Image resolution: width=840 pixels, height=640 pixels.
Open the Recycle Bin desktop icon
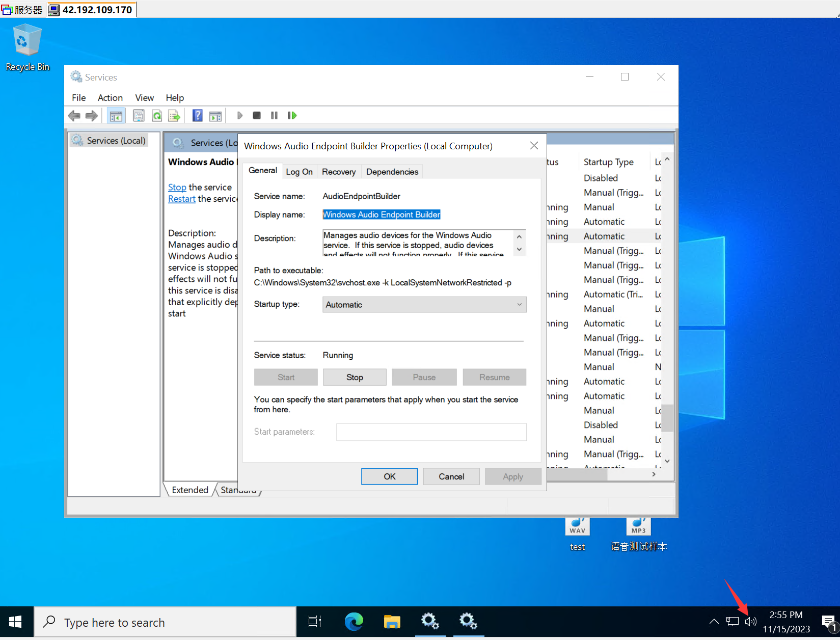(28, 47)
